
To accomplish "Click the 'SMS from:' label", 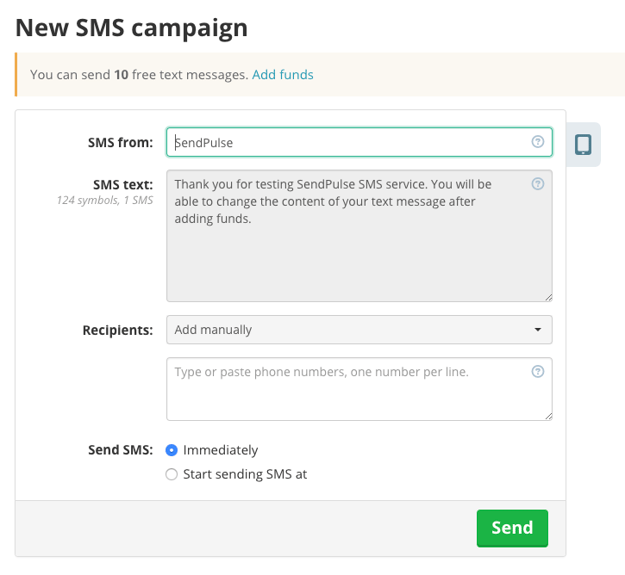I will click(x=120, y=142).
